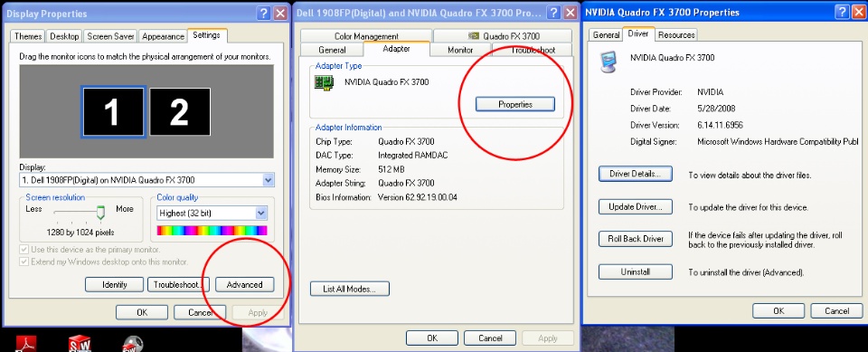Select the Settings tab

[207, 35]
